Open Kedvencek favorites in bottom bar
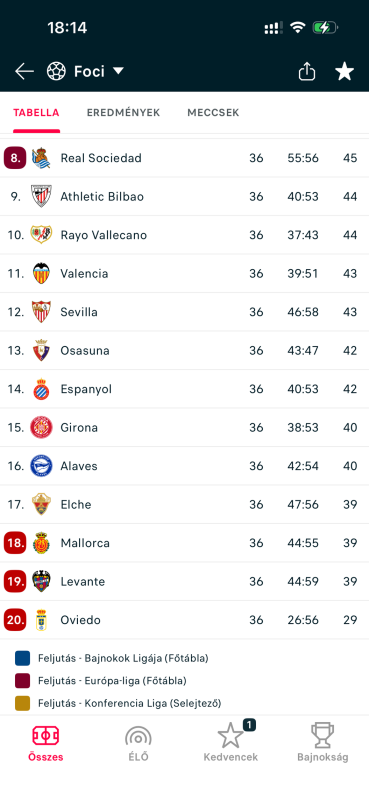 pos(231,743)
